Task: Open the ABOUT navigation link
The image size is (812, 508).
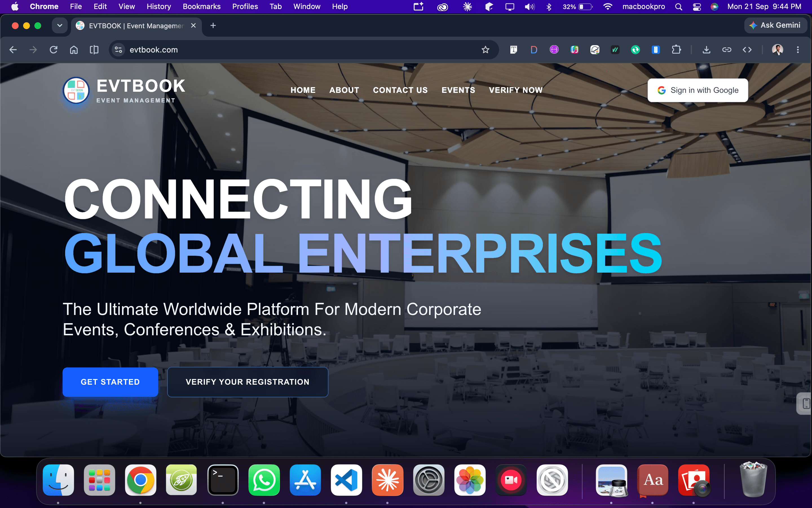Action: point(344,90)
